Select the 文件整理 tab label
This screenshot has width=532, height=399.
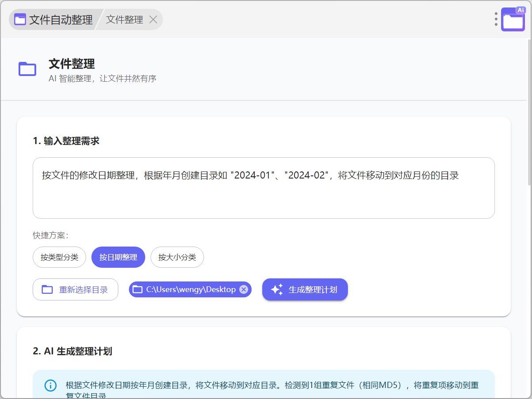tap(125, 20)
